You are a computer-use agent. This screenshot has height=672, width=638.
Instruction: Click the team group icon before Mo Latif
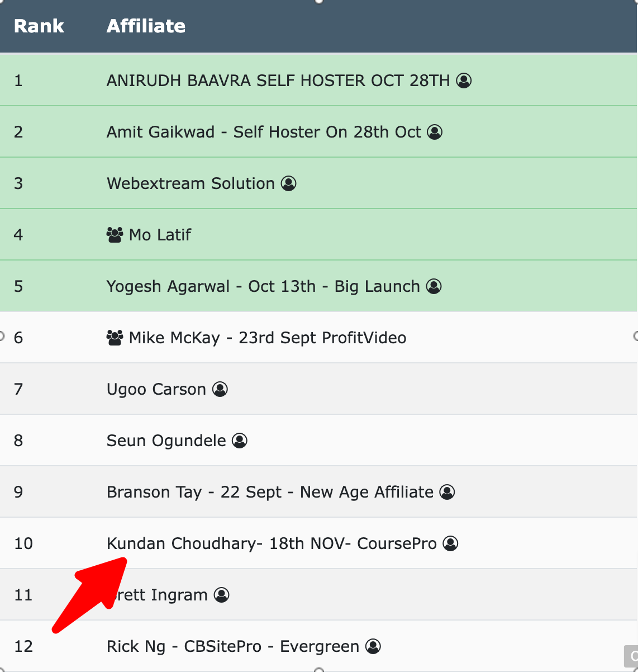[115, 235]
